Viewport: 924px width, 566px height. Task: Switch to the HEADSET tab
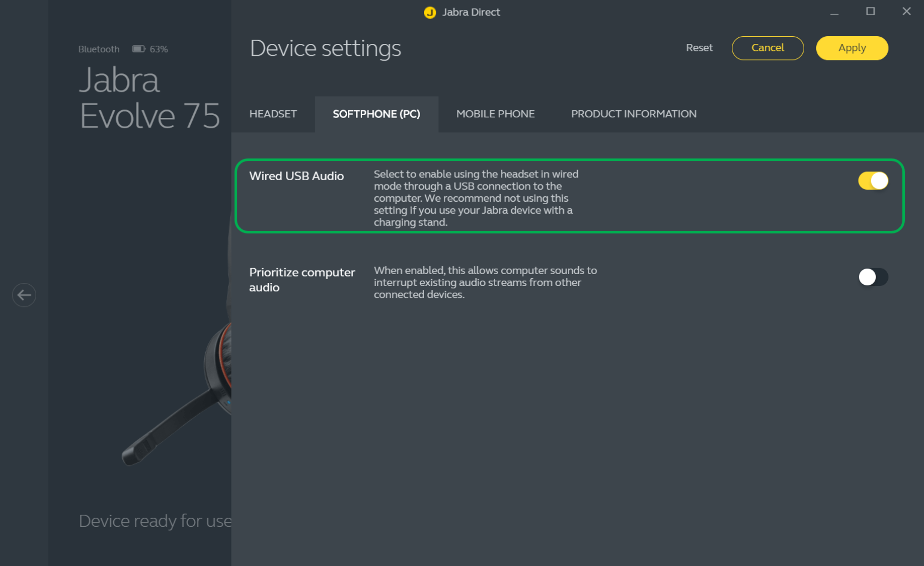[x=273, y=114]
